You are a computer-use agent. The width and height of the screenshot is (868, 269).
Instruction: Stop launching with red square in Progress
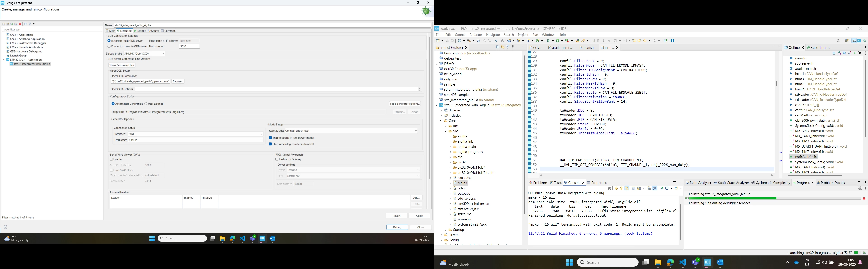pyautogui.click(x=864, y=199)
